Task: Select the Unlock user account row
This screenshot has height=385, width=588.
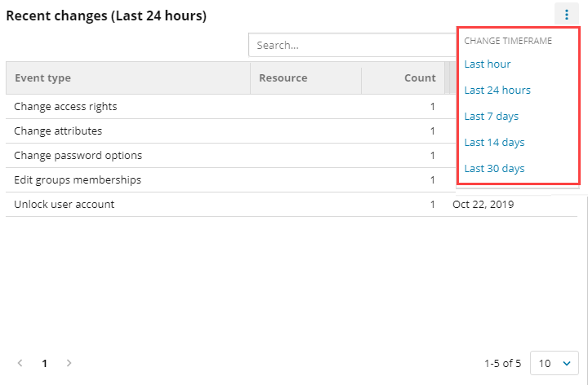Action: [65, 204]
